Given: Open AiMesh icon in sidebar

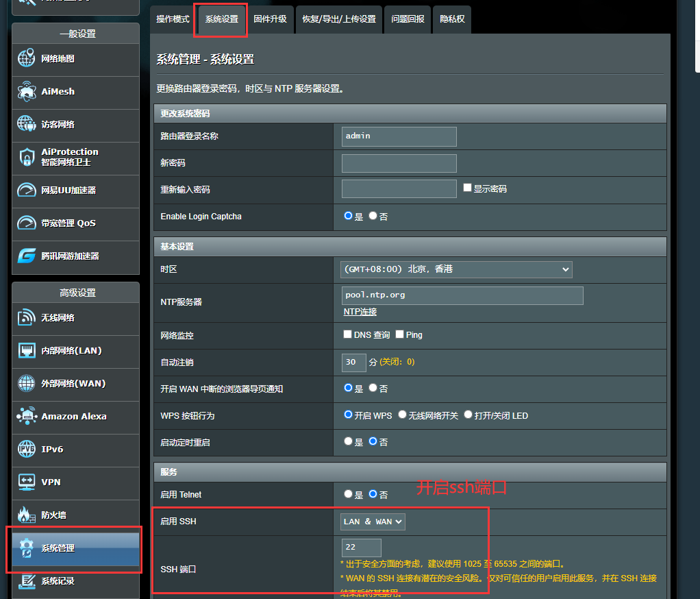Looking at the screenshot, I should (x=26, y=91).
